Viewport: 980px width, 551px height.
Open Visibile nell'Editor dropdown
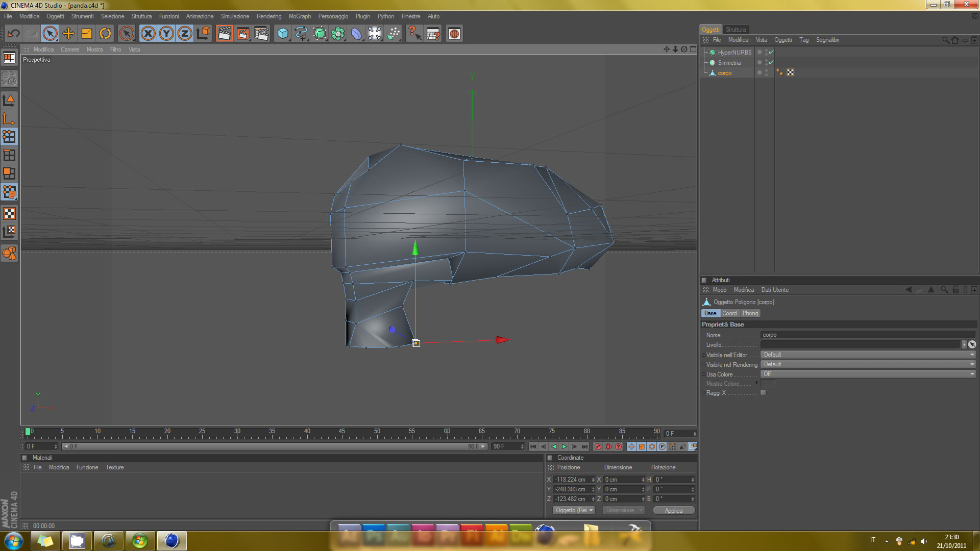(868, 355)
